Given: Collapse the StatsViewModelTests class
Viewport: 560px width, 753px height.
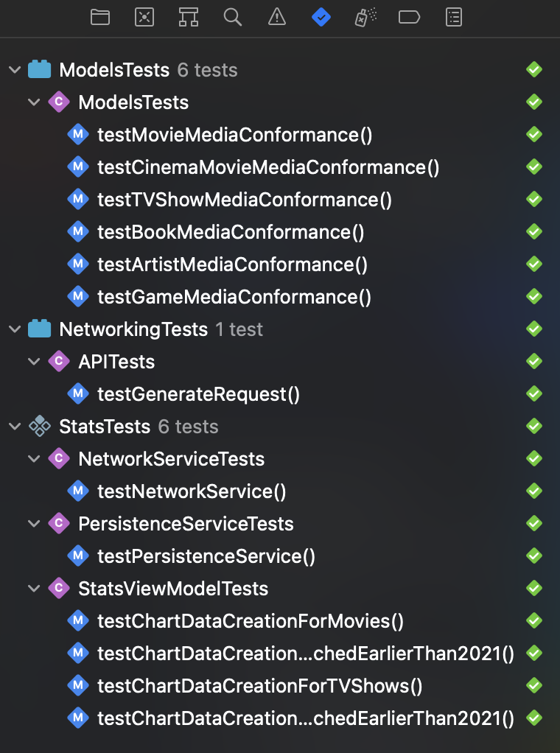Looking at the screenshot, I should click(x=34, y=589).
